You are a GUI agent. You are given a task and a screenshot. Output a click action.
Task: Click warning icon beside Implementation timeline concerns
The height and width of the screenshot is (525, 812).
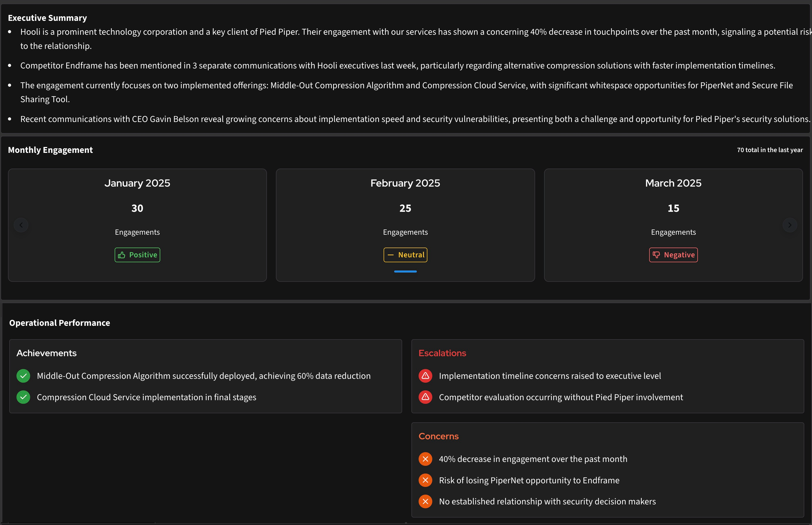click(x=425, y=376)
